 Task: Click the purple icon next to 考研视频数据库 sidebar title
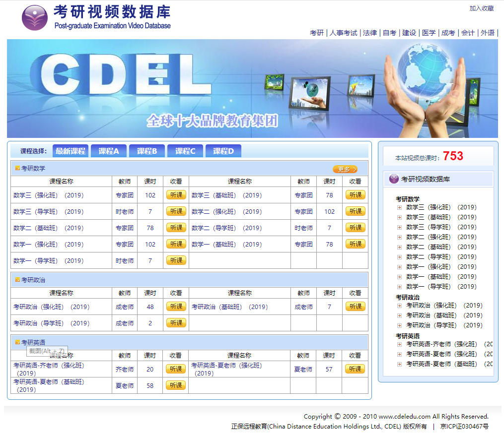394,179
